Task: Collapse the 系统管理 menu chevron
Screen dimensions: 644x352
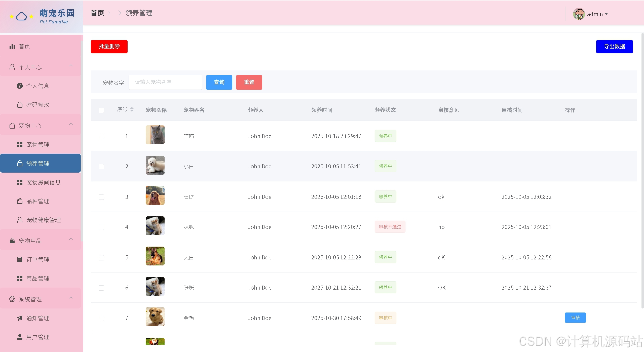Action: [71, 298]
